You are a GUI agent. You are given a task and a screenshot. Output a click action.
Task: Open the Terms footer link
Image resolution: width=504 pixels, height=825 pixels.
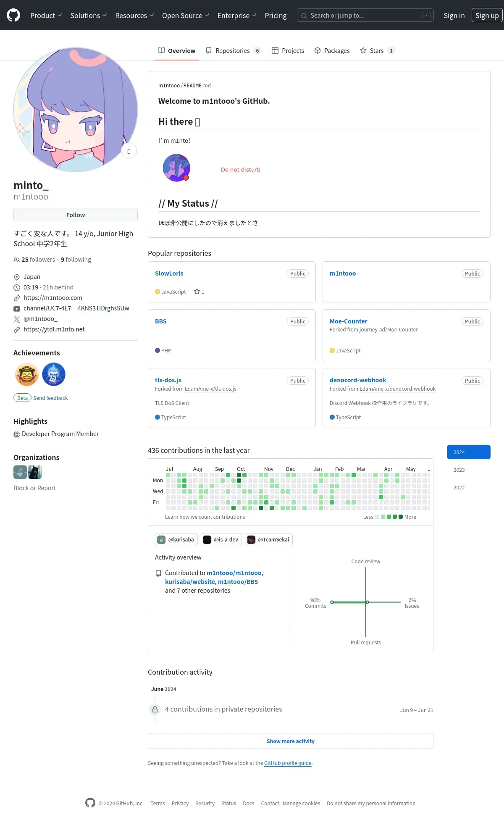(x=157, y=804)
